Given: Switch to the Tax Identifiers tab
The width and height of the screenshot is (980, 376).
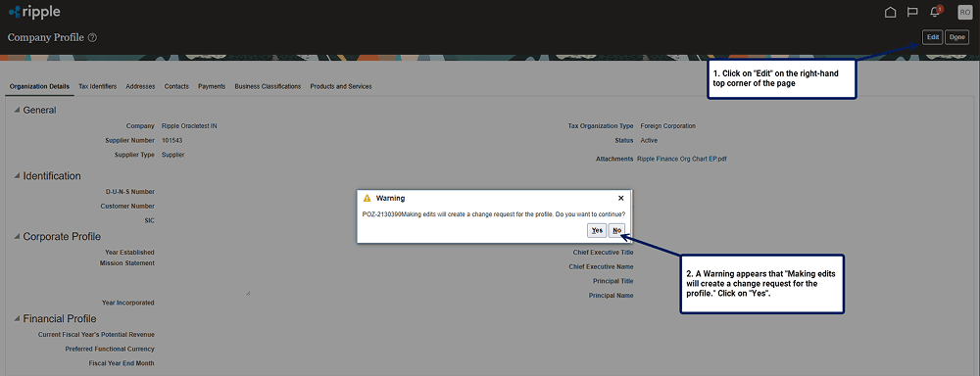Looking at the screenshot, I should pyautogui.click(x=97, y=87).
